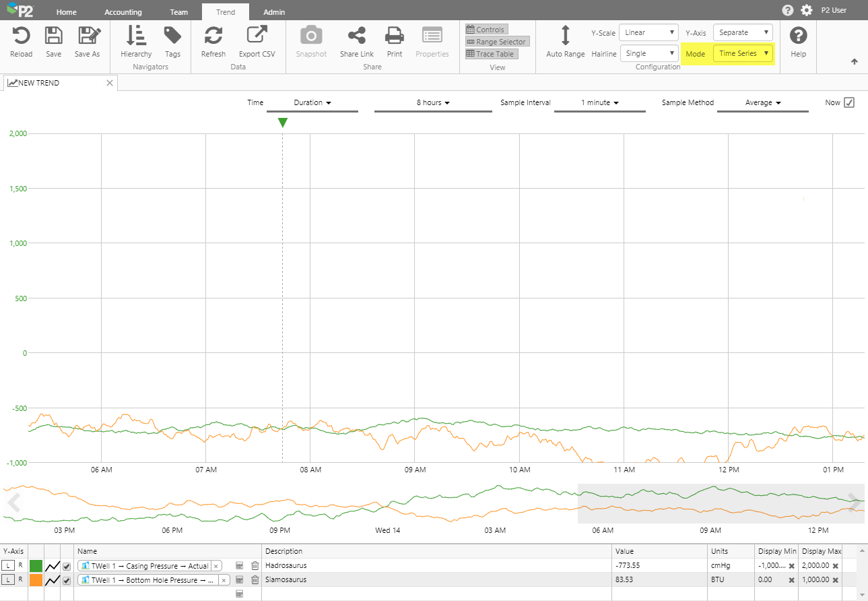Export trend data as CSV

[257, 36]
